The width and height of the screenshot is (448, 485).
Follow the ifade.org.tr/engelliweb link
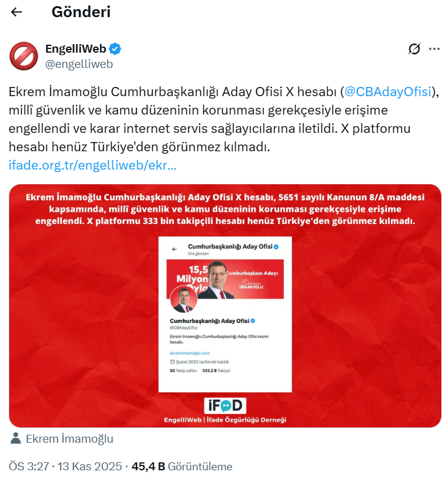tap(92, 165)
